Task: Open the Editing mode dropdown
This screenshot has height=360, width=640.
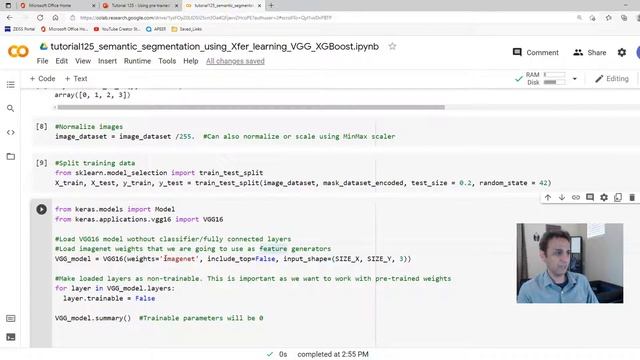Action: [611, 78]
